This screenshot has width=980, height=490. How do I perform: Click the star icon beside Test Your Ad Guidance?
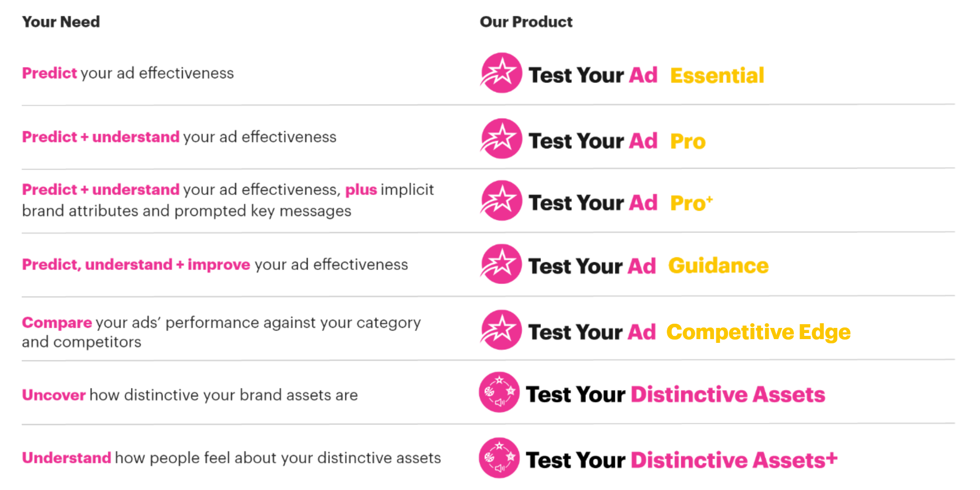click(501, 264)
